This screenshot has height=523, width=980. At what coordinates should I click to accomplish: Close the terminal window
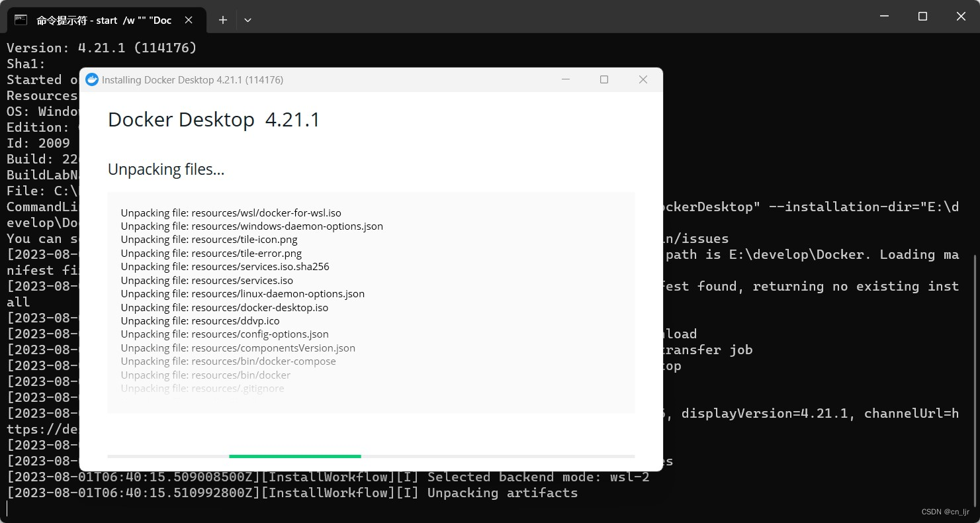click(961, 17)
